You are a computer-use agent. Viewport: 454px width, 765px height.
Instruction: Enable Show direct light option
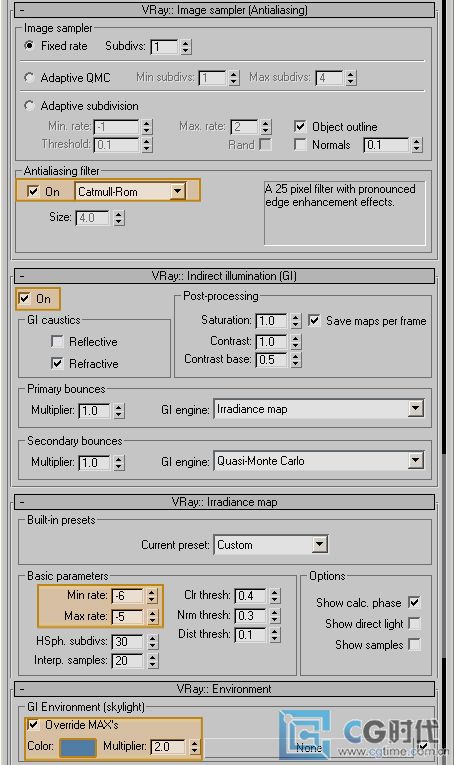[x=415, y=624]
